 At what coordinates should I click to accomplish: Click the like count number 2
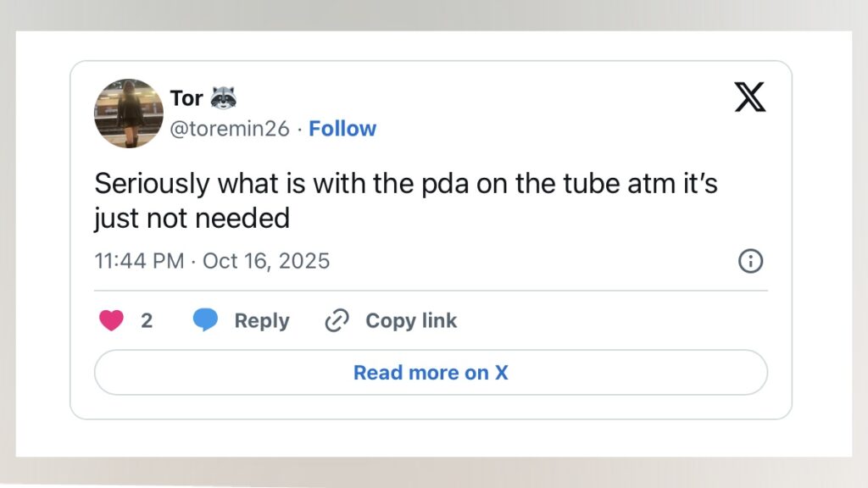point(147,320)
